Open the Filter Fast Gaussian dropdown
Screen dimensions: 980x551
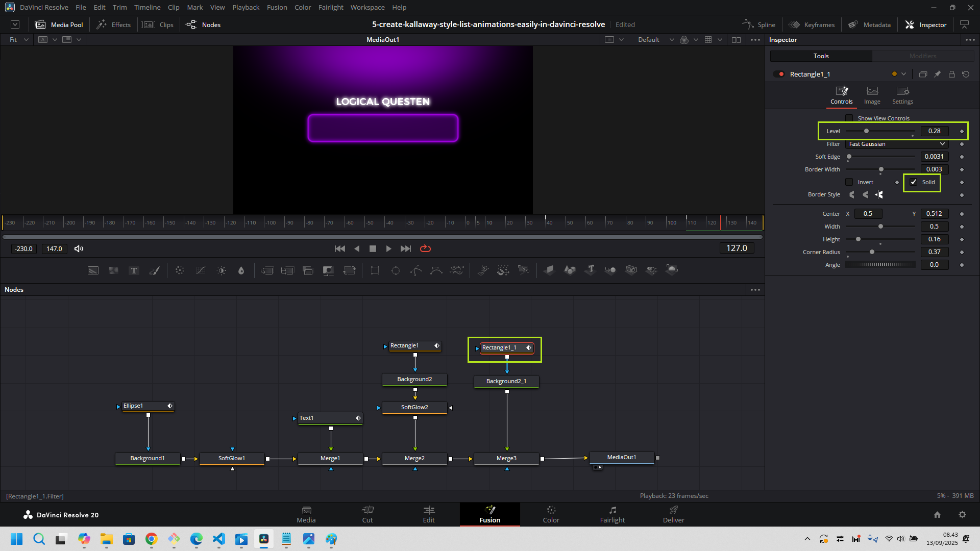pyautogui.click(x=897, y=144)
